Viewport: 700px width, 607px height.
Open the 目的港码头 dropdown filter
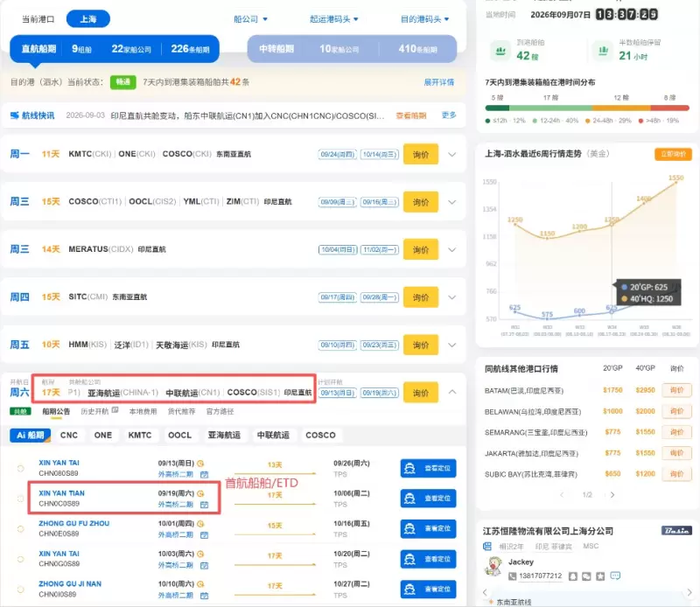coord(424,19)
